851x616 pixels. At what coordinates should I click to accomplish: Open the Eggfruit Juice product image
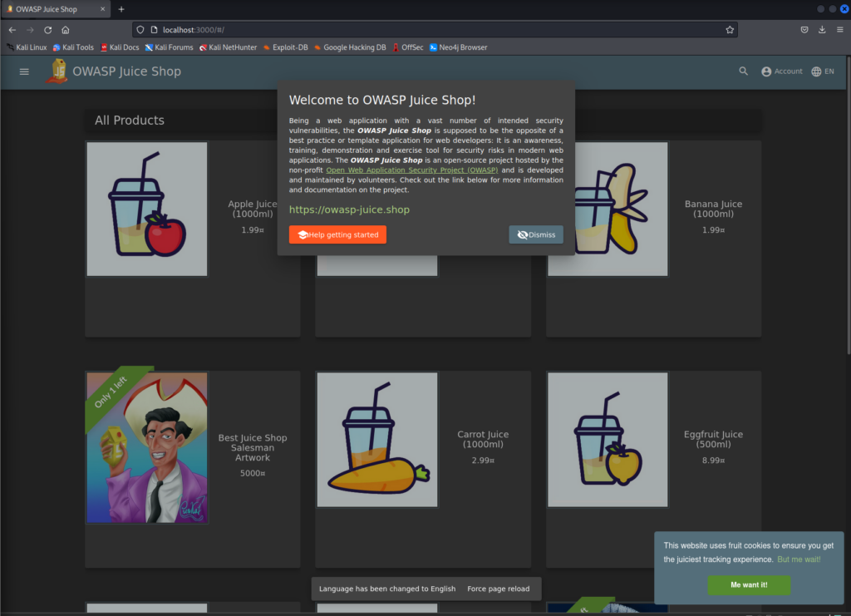[x=608, y=440]
